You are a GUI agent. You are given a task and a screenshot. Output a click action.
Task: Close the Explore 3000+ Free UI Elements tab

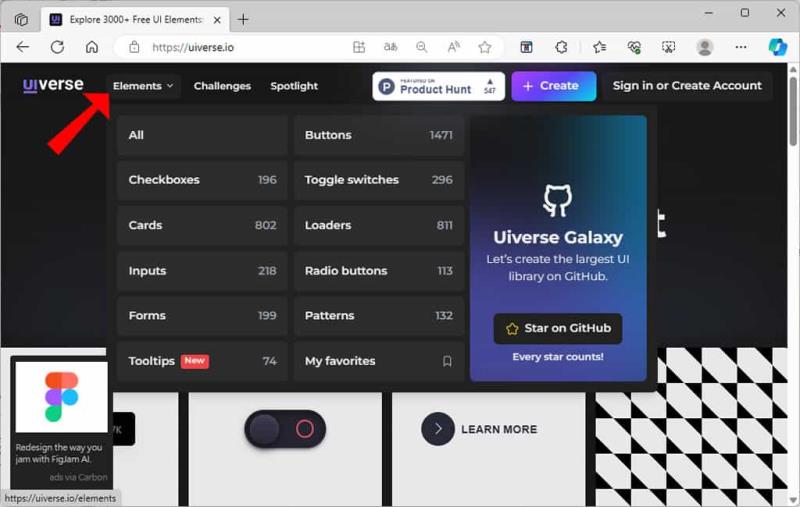pyautogui.click(x=217, y=20)
